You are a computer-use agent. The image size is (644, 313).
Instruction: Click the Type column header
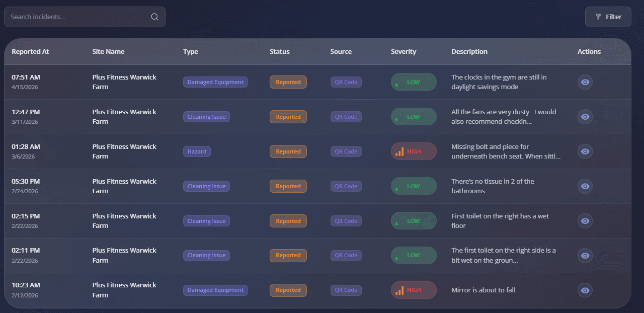191,51
